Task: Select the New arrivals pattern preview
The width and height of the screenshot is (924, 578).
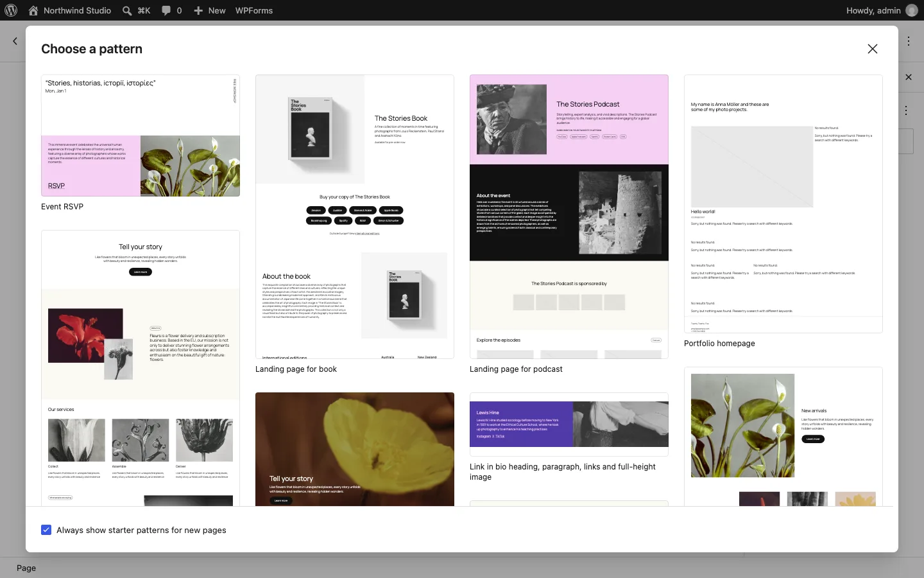Action: 783,436
